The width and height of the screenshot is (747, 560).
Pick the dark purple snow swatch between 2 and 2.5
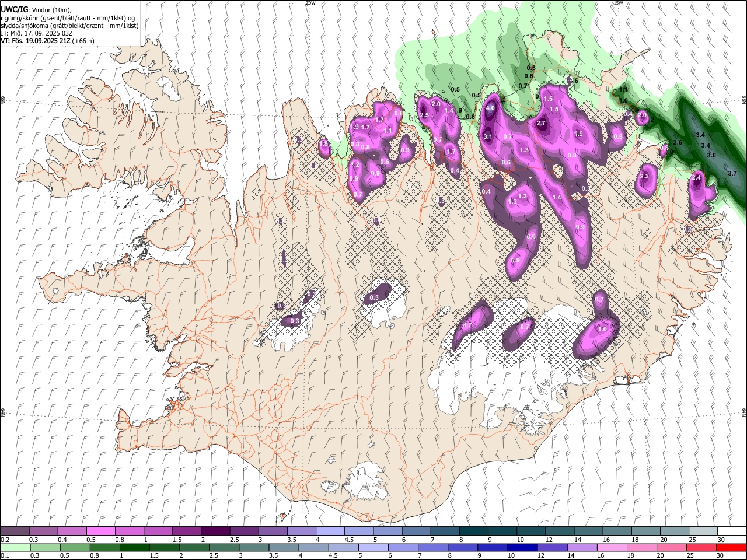tap(215, 531)
